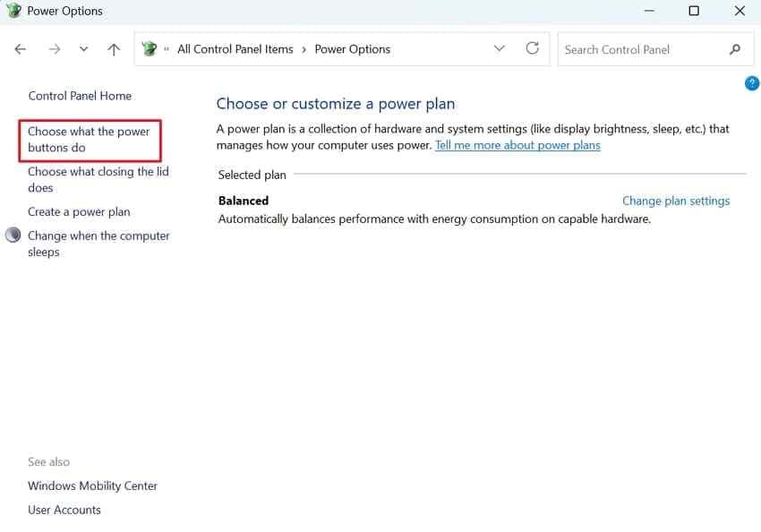
Task: Refresh the Power Options page
Action: coord(533,48)
